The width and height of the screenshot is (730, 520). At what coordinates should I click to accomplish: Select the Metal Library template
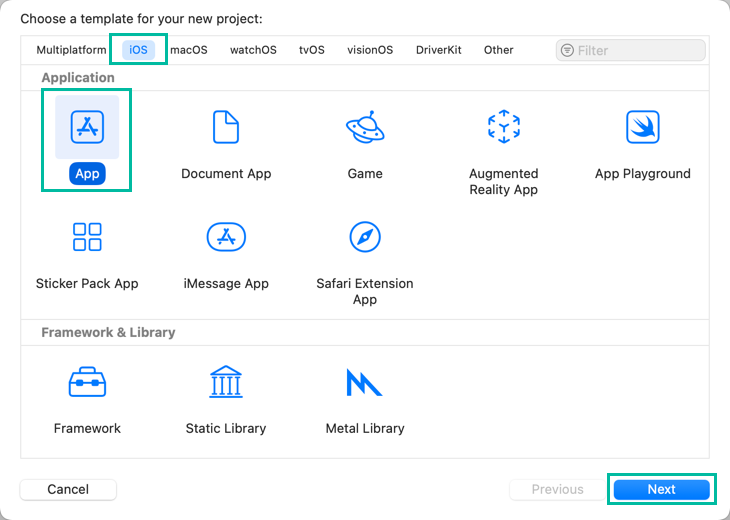pyautogui.click(x=365, y=382)
